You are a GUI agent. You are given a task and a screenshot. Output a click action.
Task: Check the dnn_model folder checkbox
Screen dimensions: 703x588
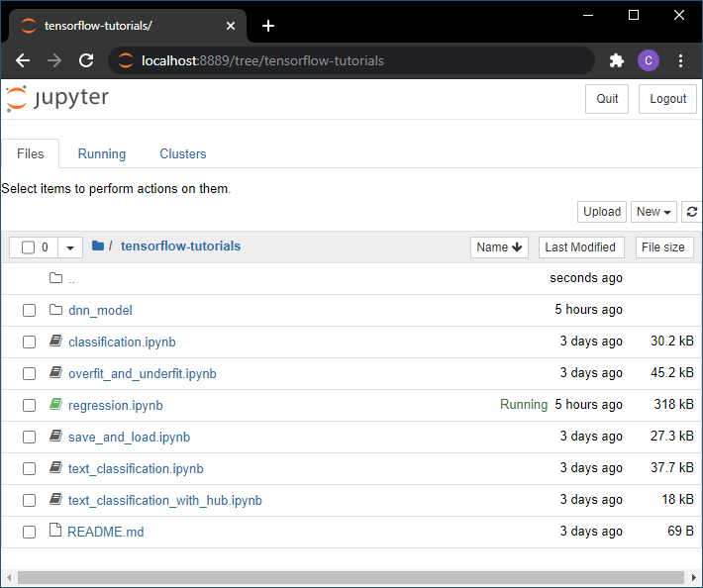click(x=29, y=310)
